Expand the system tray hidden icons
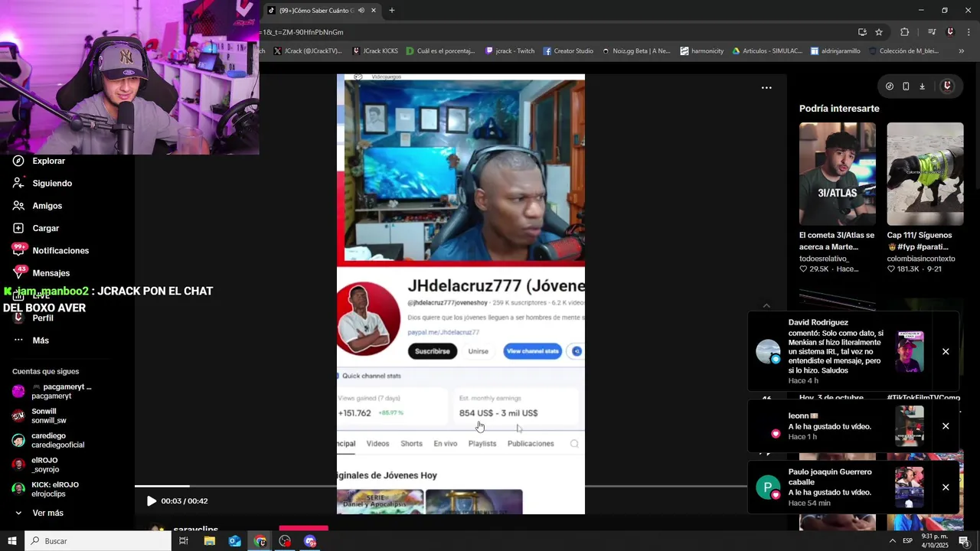Viewport: 980px width, 551px height. coord(893,541)
